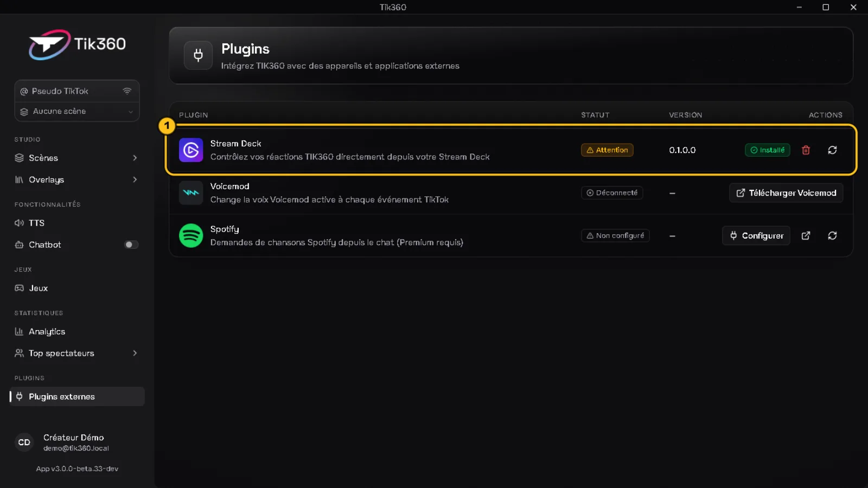The height and width of the screenshot is (488, 868).
Task: Click the STATUT column header
Action: (x=595, y=115)
